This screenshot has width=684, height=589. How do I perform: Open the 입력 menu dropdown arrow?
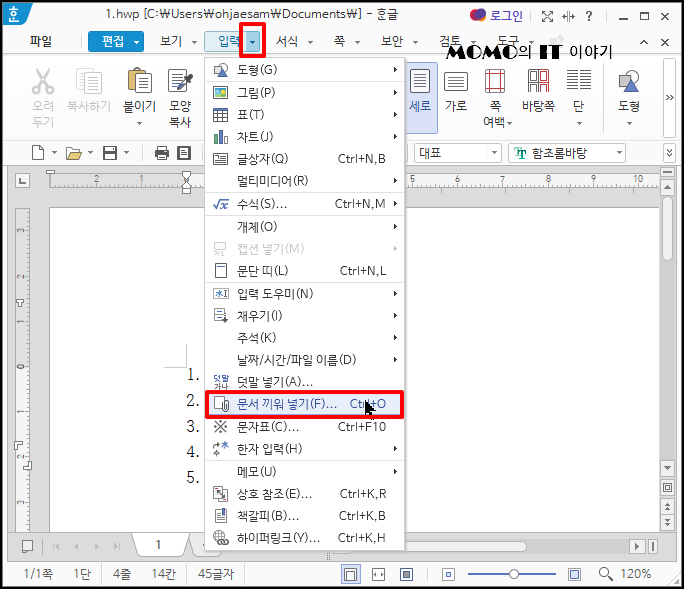[253, 42]
